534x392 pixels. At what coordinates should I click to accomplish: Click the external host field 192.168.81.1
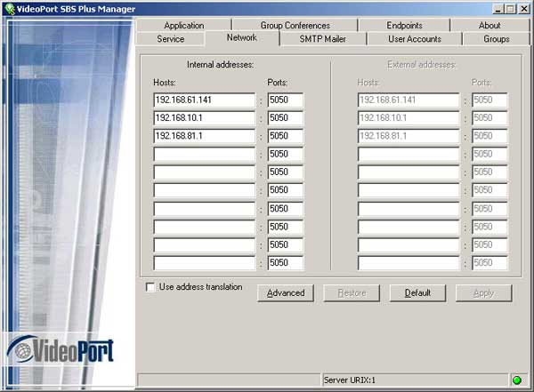(409, 136)
